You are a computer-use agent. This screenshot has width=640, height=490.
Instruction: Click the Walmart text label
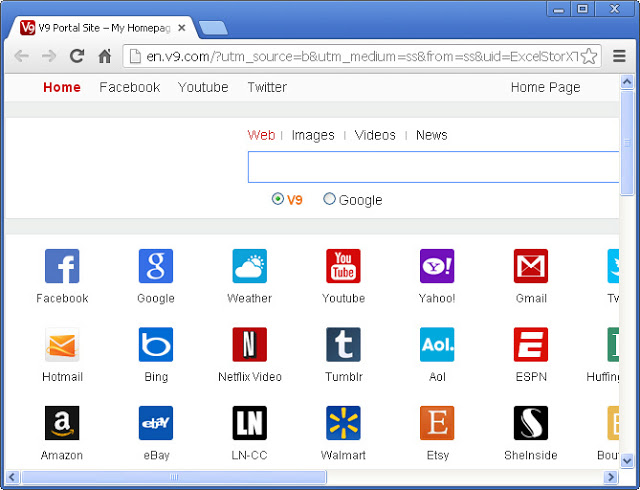coord(343,455)
